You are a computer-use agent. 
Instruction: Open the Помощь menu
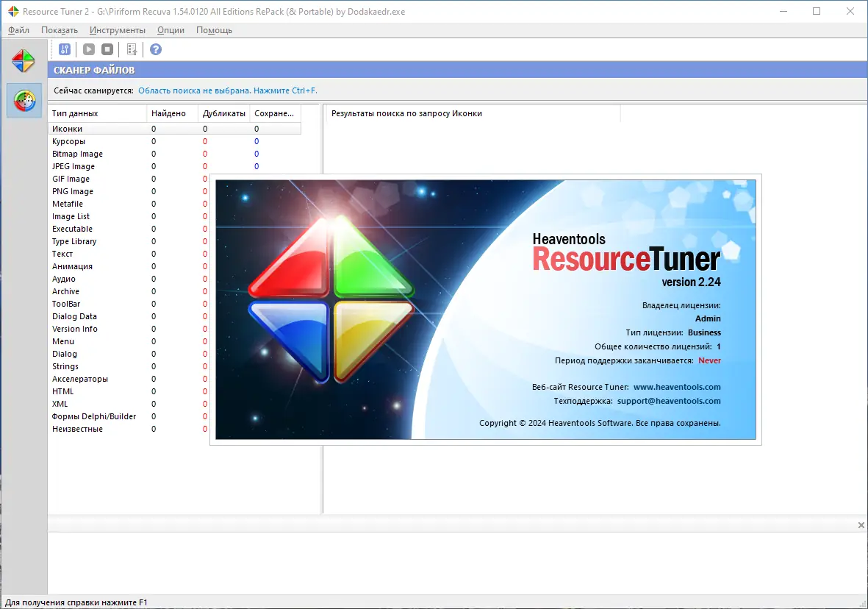tap(214, 30)
